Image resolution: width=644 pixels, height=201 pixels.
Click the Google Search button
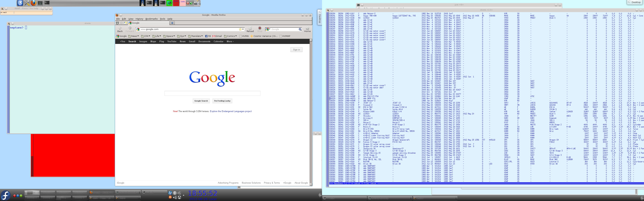pos(201,101)
